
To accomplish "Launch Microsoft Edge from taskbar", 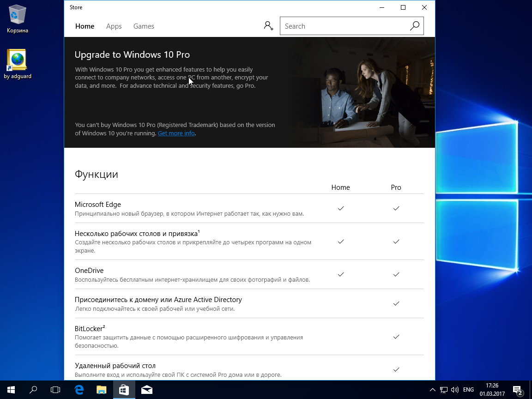I will click(79, 390).
